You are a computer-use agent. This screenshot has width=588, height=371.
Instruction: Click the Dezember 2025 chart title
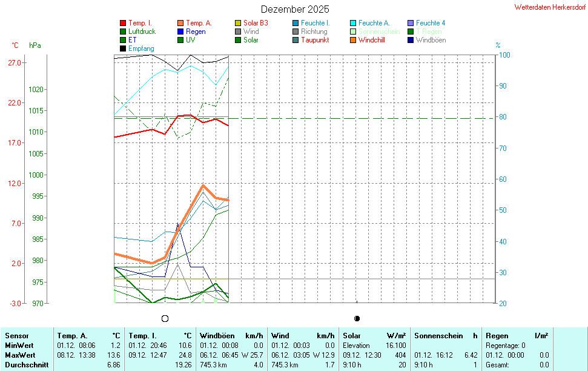[295, 9]
